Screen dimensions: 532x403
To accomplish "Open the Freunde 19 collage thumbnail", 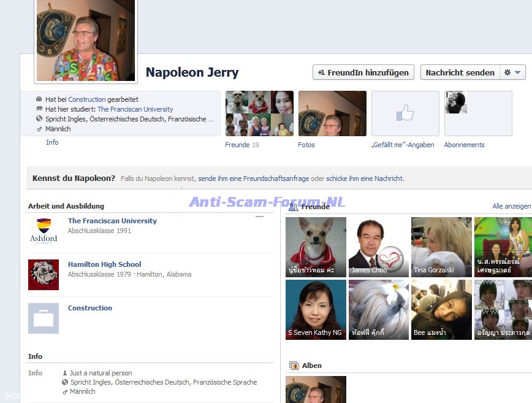I will pos(259,113).
